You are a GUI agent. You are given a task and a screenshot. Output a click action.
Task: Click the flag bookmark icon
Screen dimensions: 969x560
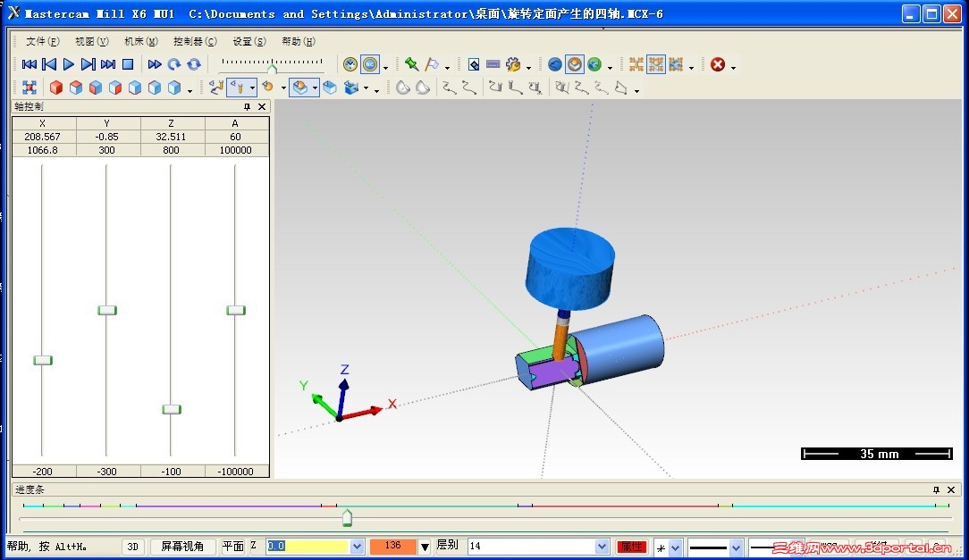pyautogui.click(x=432, y=64)
